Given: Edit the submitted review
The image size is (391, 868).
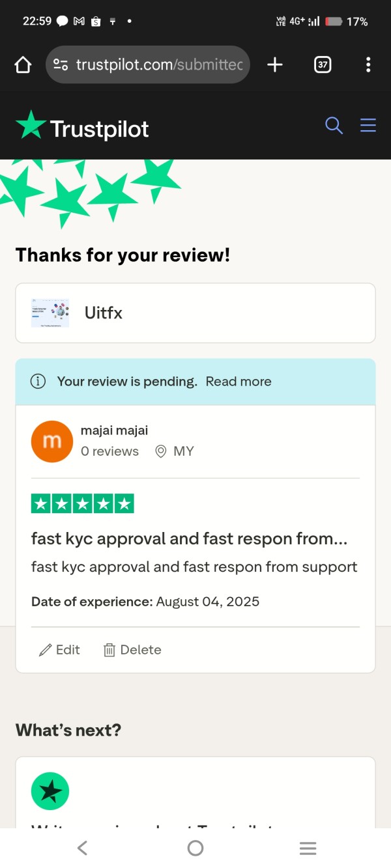Looking at the screenshot, I should pyautogui.click(x=60, y=650).
